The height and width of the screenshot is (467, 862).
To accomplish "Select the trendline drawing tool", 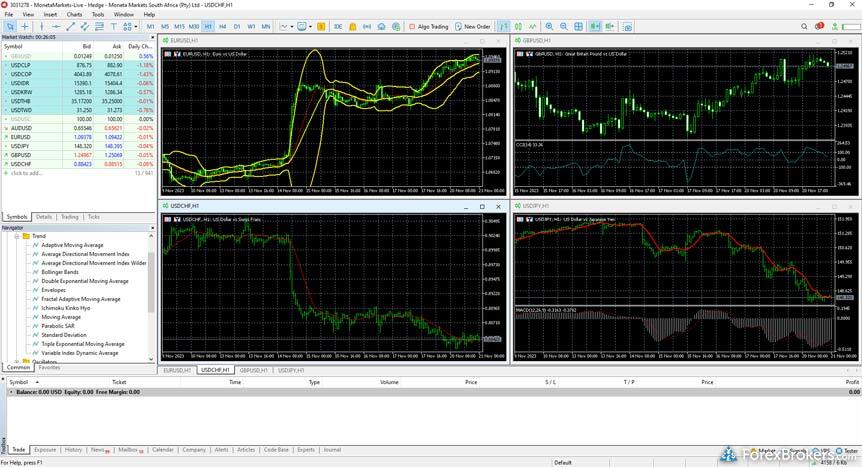I will click(x=70, y=26).
